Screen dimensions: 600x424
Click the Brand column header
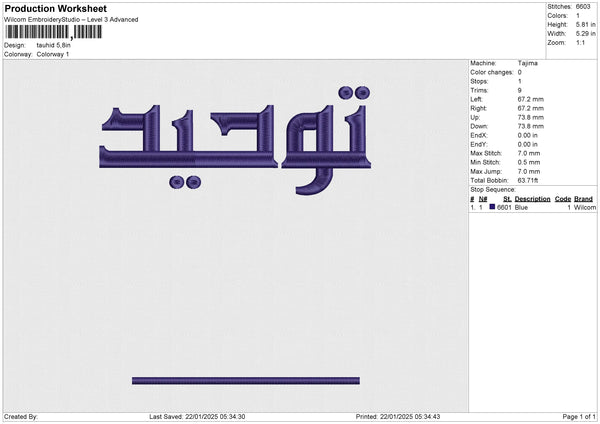pyautogui.click(x=583, y=199)
